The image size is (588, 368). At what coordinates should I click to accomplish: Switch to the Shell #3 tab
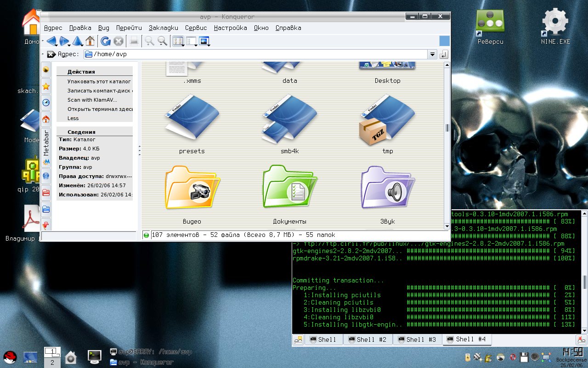click(x=417, y=340)
